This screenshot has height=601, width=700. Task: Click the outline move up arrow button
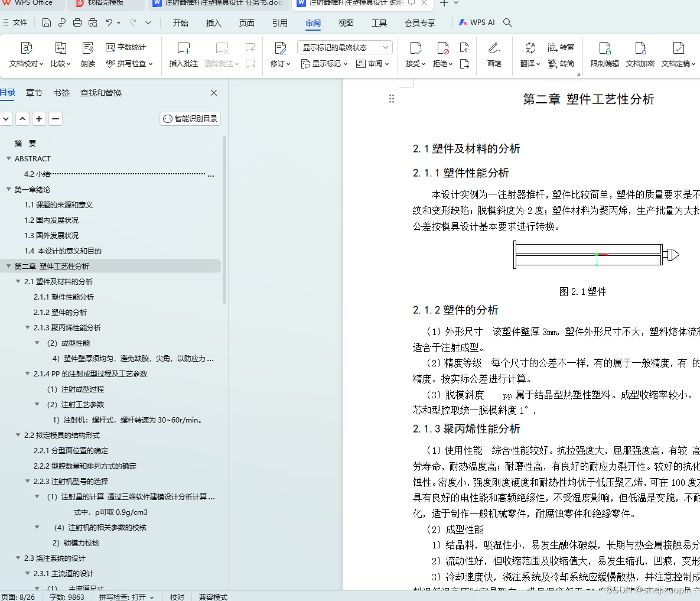[x=22, y=119]
